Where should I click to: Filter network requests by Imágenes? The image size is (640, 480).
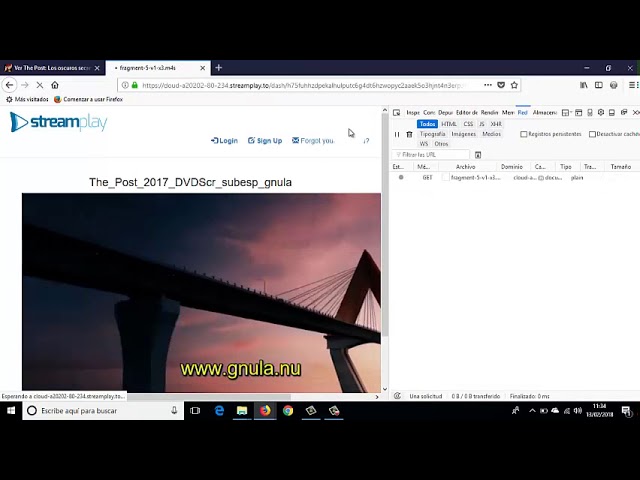tap(464, 134)
